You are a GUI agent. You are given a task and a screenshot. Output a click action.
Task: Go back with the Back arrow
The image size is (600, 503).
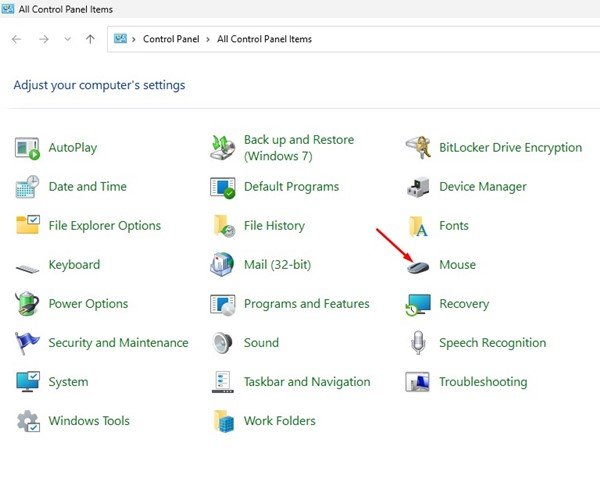tap(16, 39)
